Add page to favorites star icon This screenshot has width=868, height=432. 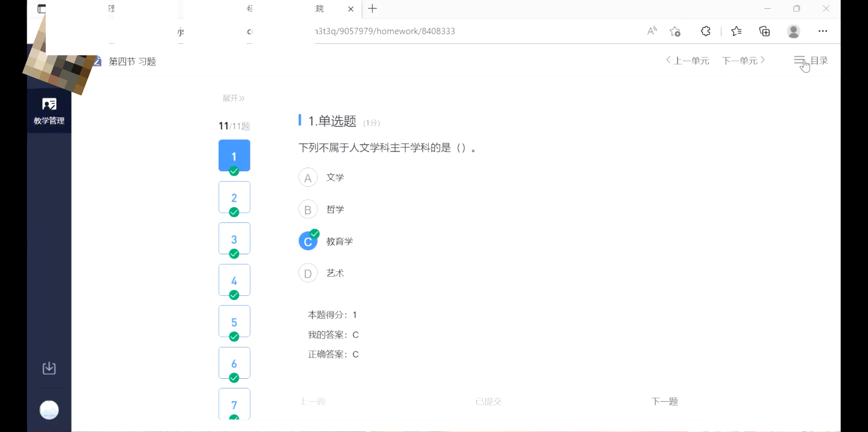[675, 31]
